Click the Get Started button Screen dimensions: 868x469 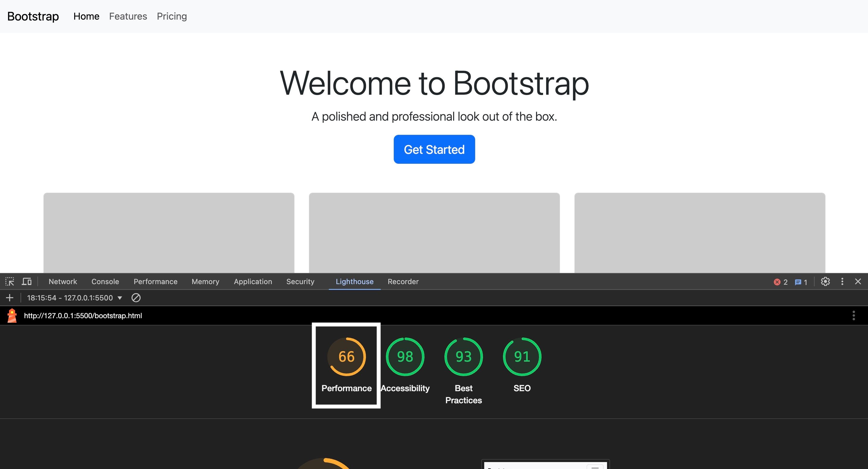coord(434,149)
